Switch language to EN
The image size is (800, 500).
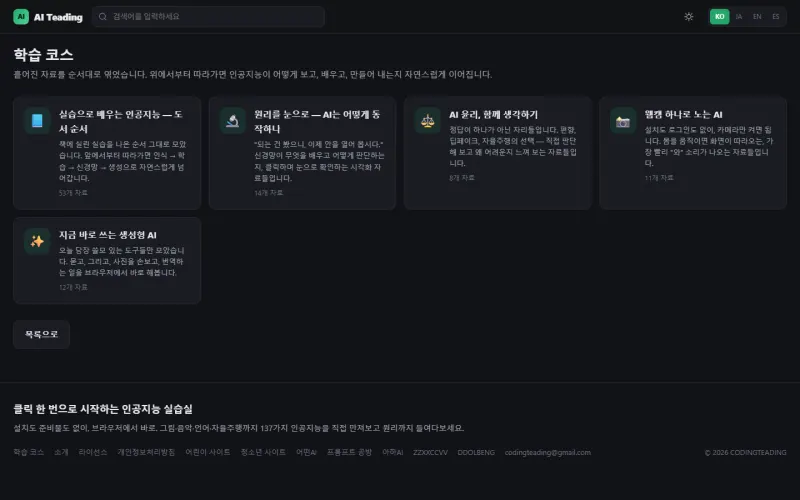pos(757,16)
